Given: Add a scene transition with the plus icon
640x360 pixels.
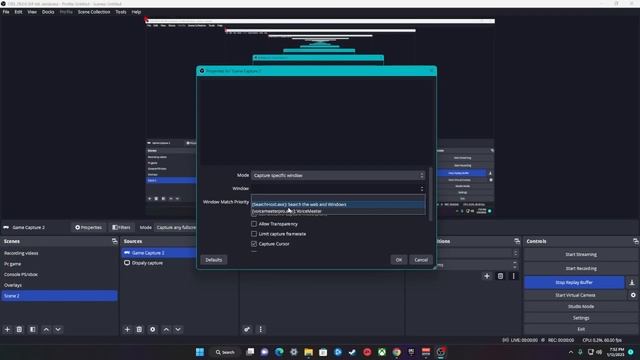Looking at the screenshot, I should click(487, 276).
